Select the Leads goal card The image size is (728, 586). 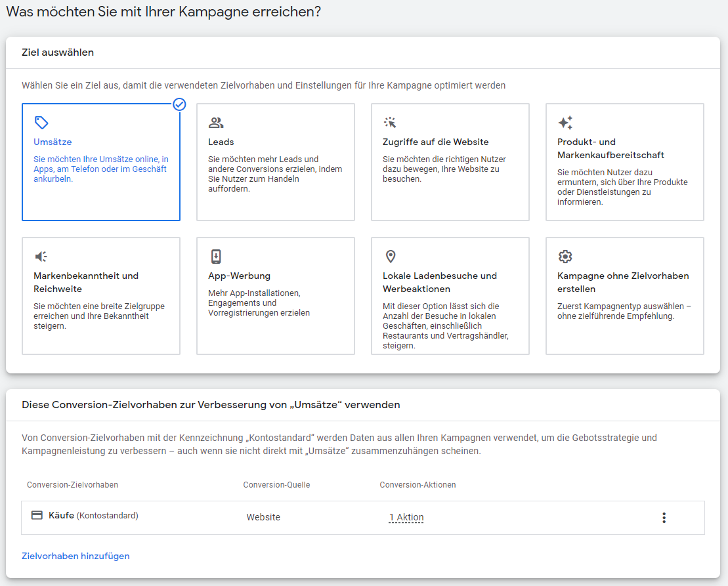[275, 161]
